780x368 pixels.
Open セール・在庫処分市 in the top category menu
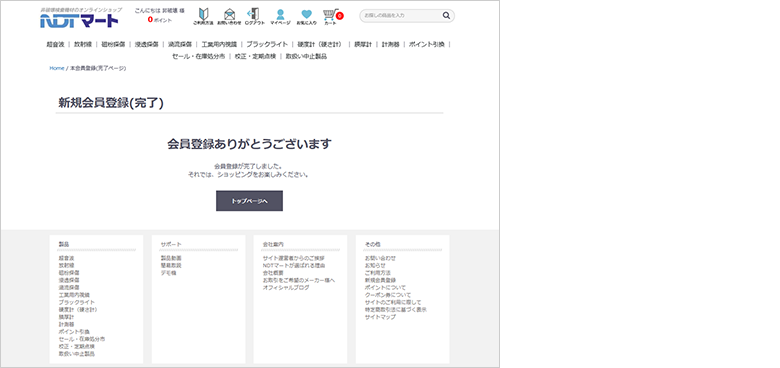198,57
